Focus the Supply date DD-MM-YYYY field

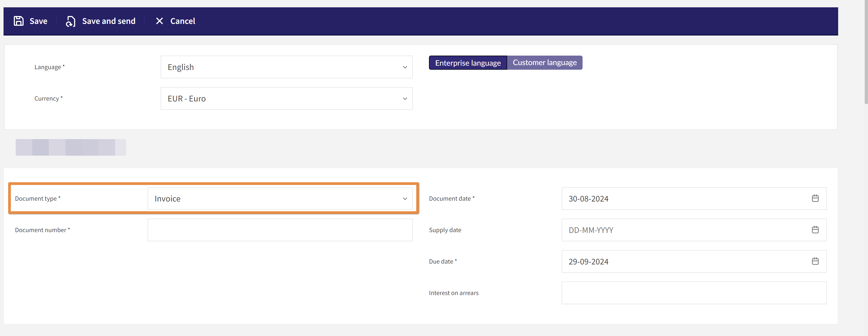tap(694, 230)
